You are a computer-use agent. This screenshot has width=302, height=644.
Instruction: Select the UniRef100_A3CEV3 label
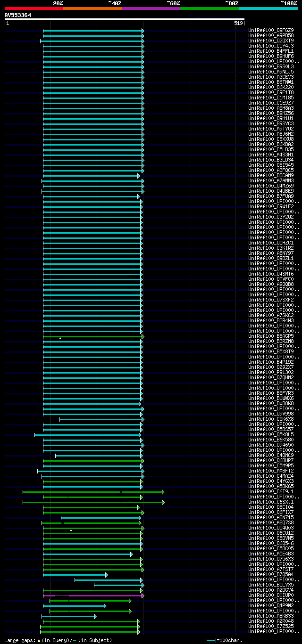(x=271, y=77)
